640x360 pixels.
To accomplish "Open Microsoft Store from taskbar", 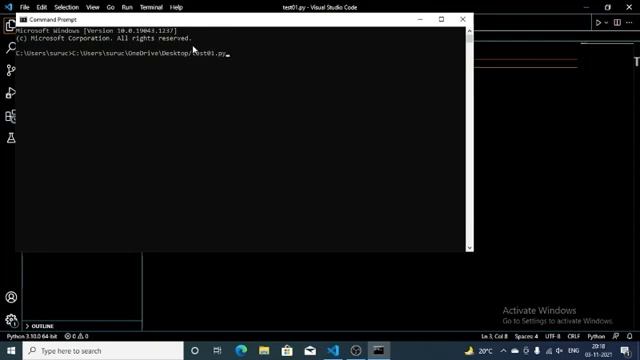I will (287, 351).
